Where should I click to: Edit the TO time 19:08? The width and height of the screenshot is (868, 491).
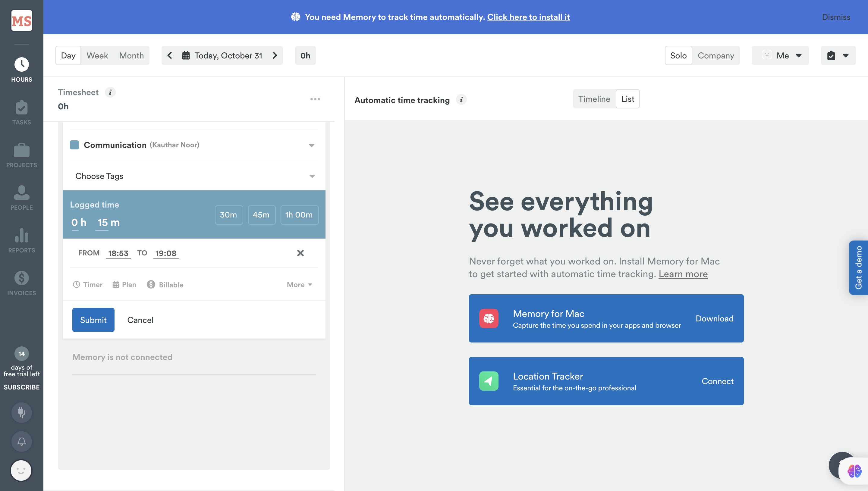click(x=166, y=253)
